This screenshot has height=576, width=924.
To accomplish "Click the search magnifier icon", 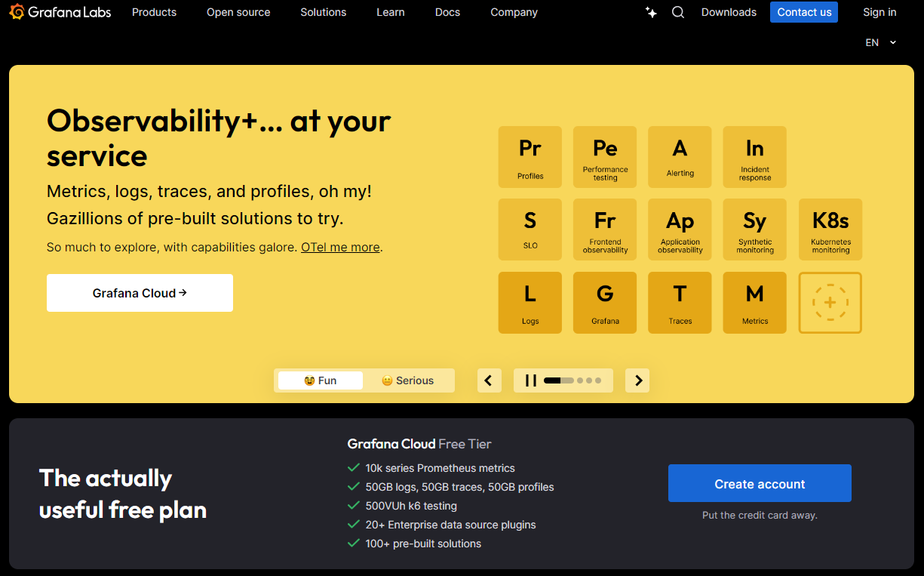I will pos(678,12).
